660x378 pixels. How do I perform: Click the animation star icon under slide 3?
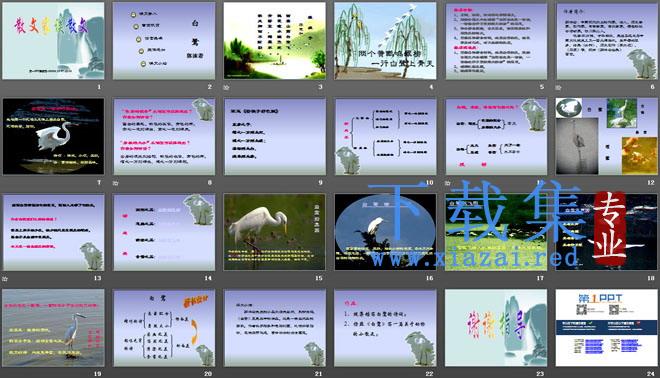coord(227,88)
